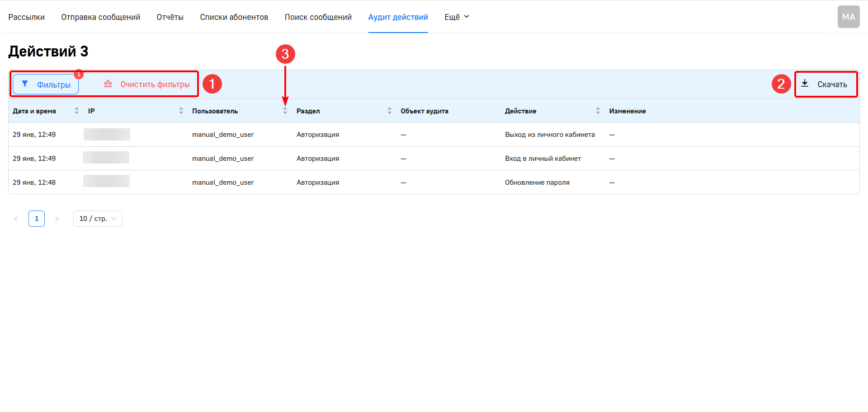Image resolution: width=868 pixels, height=412 pixels.
Task: Open the MA user avatar menu
Action: (848, 17)
